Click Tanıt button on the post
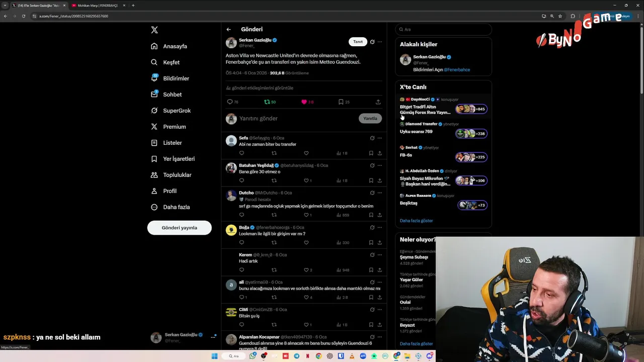This screenshot has height=362, width=644. point(358,42)
